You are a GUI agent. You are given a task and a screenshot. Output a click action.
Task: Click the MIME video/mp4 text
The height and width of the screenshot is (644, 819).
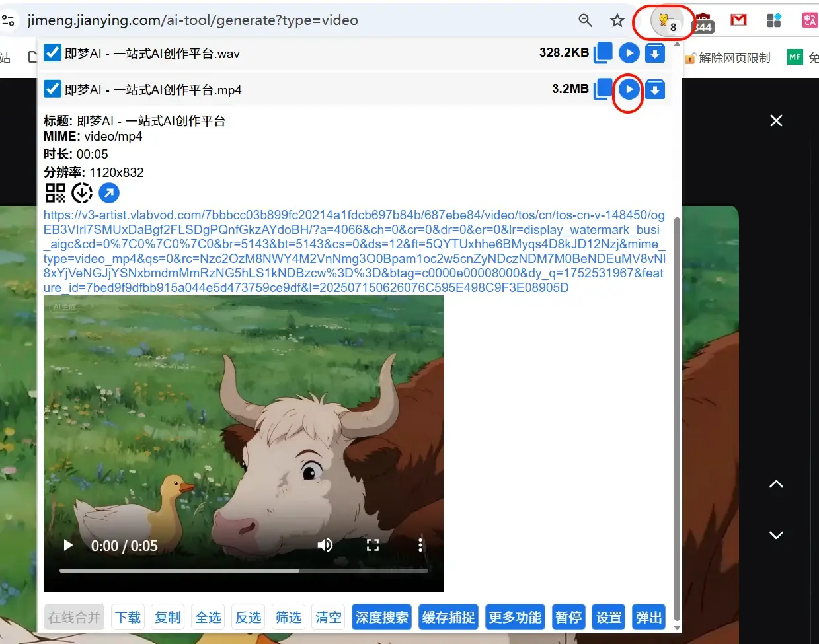click(93, 137)
